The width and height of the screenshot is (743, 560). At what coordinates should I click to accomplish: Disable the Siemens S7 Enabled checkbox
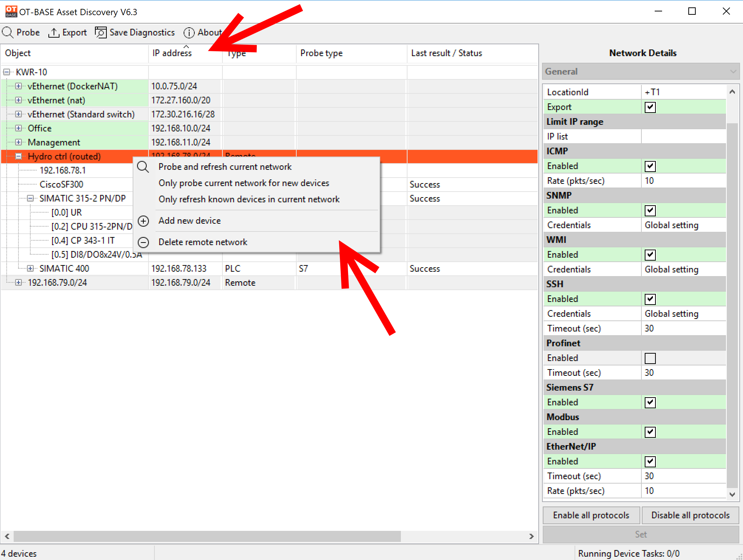pos(650,402)
